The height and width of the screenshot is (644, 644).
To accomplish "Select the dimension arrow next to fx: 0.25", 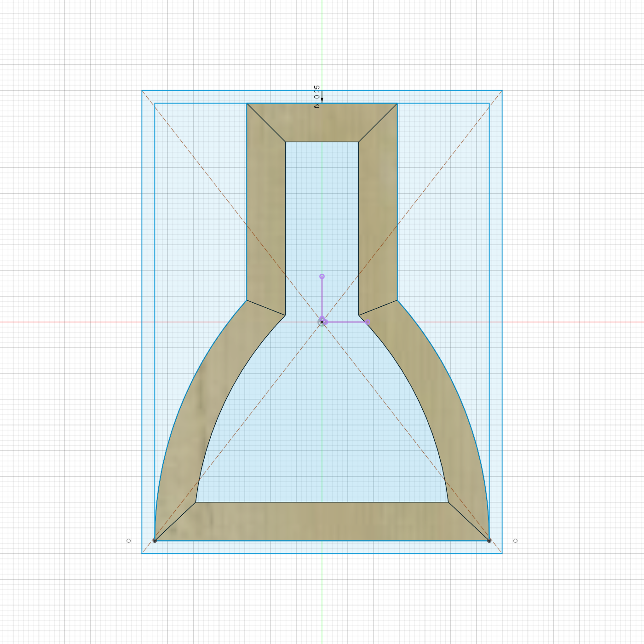I will tap(322, 97).
